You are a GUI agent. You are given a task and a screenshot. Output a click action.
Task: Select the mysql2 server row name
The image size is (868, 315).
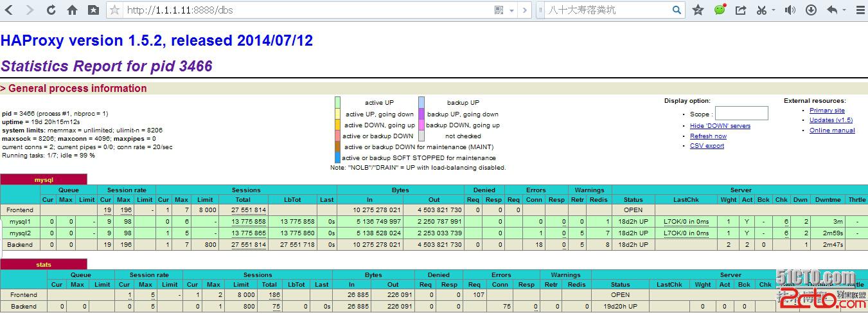[x=20, y=233]
